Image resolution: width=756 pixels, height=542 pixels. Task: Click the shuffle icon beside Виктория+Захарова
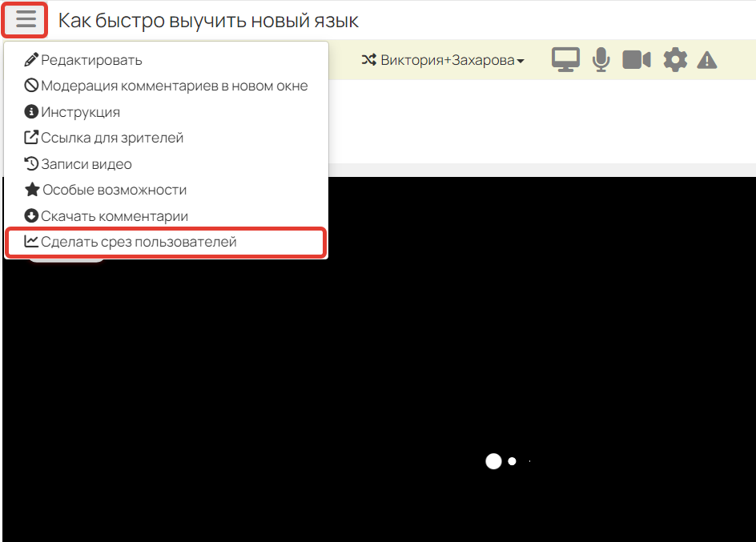click(368, 60)
